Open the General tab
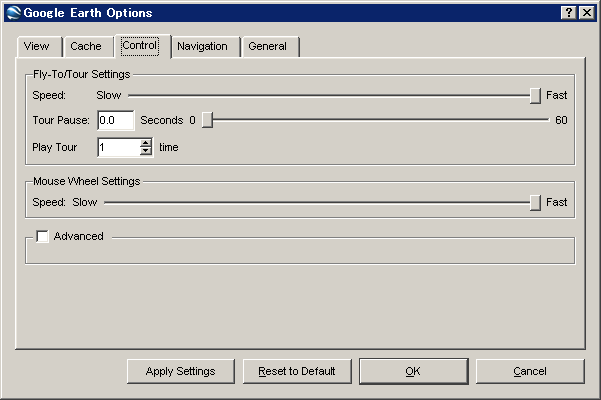This screenshot has height=400, width=601. [267, 46]
